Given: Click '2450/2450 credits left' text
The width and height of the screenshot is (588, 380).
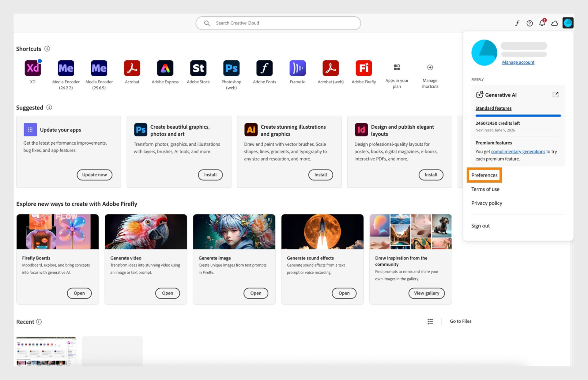Looking at the screenshot, I should tap(498, 123).
